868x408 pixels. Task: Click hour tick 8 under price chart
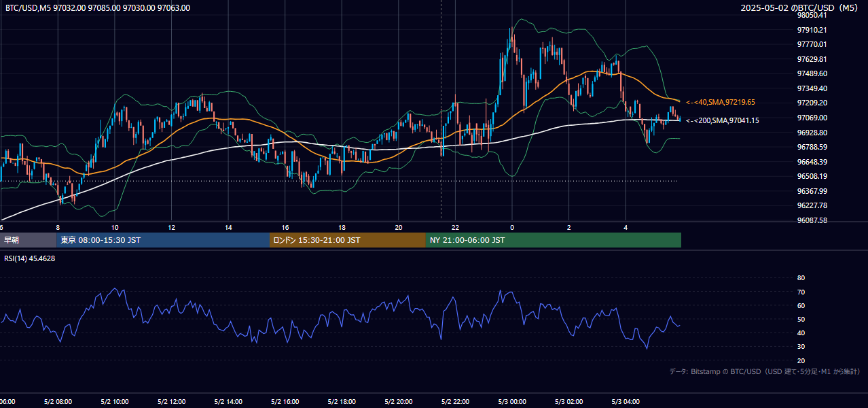pyautogui.click(x=58, y=227)
